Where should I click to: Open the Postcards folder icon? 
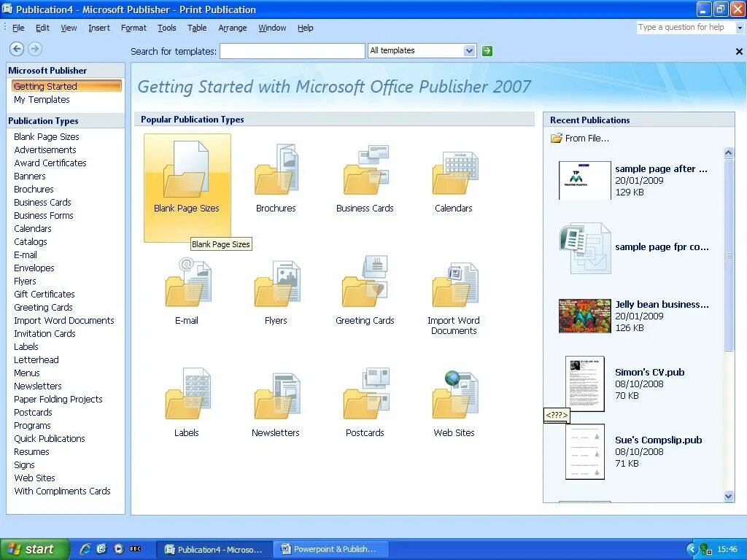point(366,394)
